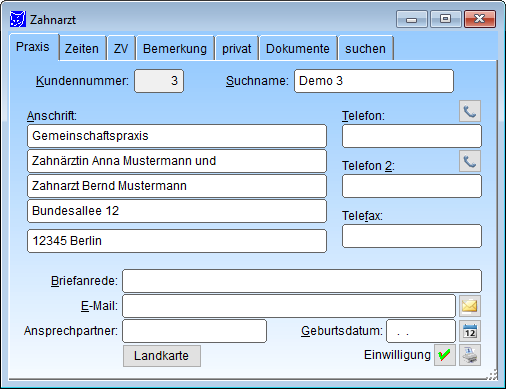Click the Landkarte button
This screenshot has height=389, width=506.
pos(162,356)
